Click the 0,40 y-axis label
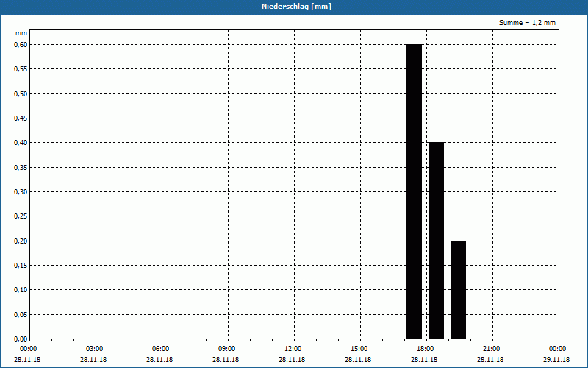This screenshot has width=588, height=368. pos(21,143)
